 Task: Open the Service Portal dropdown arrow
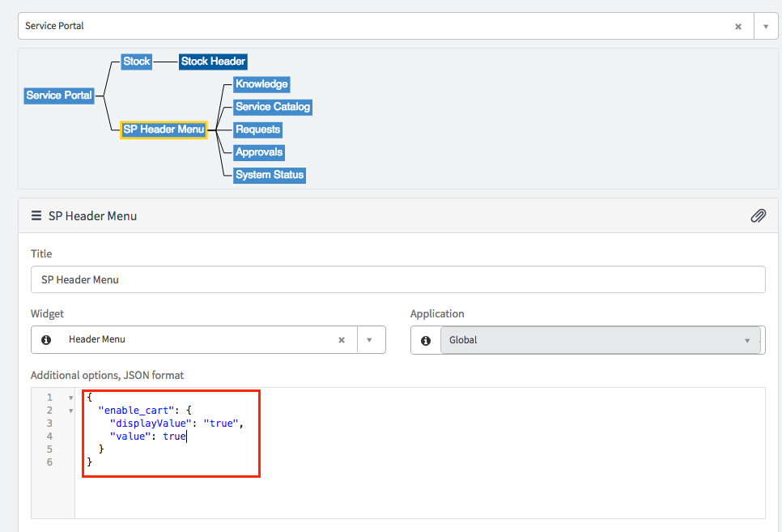(x=766, y=27)
